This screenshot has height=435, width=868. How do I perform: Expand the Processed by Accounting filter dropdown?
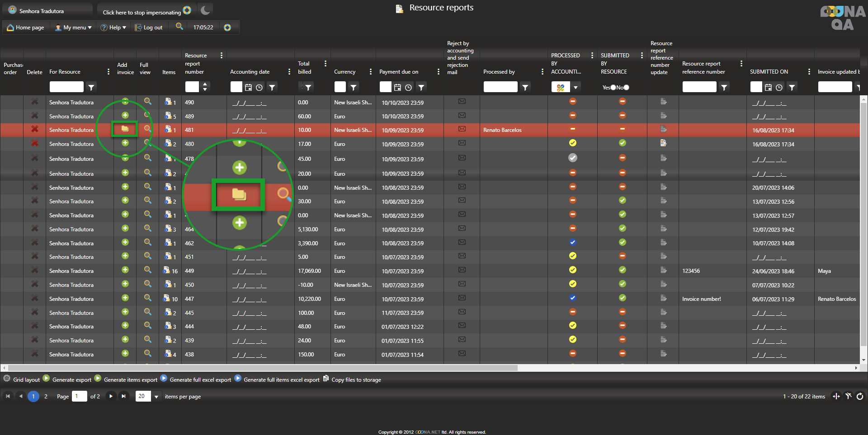[576, 87]
